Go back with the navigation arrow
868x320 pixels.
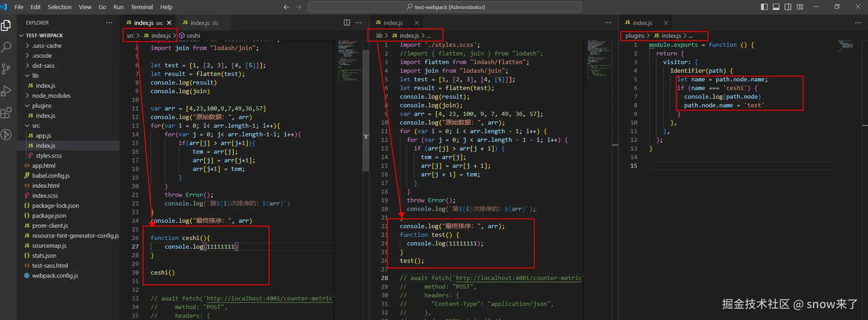coord(286,7)
